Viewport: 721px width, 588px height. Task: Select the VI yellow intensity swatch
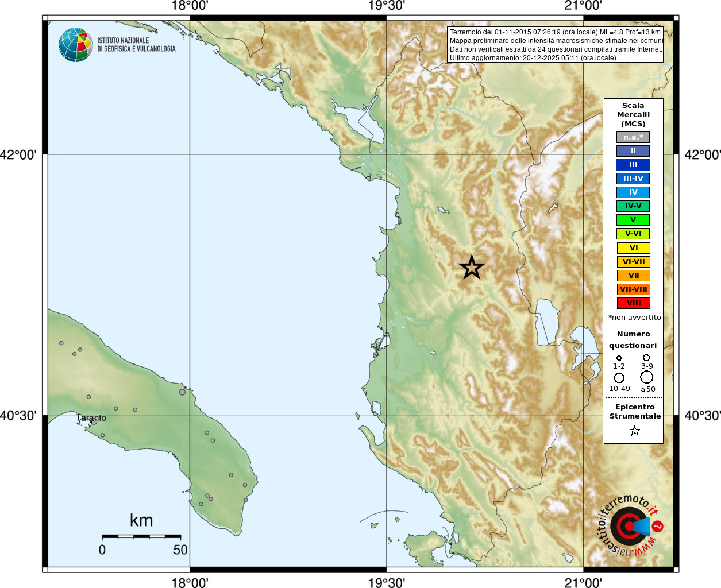click(633, 248)
